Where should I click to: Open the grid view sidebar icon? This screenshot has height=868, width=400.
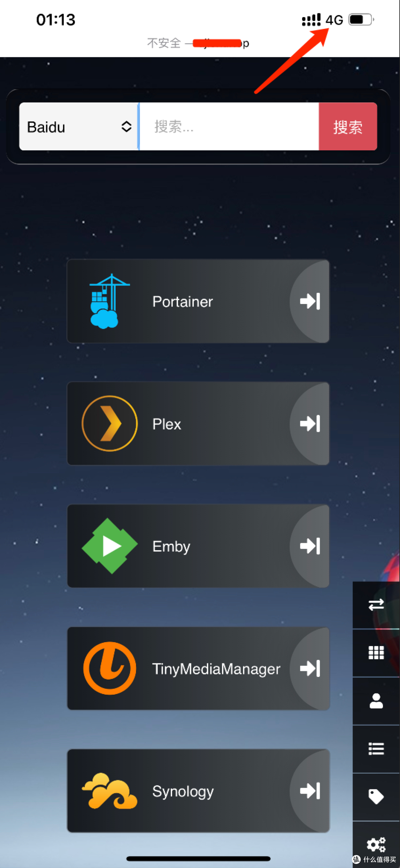(x=376, y=653)
